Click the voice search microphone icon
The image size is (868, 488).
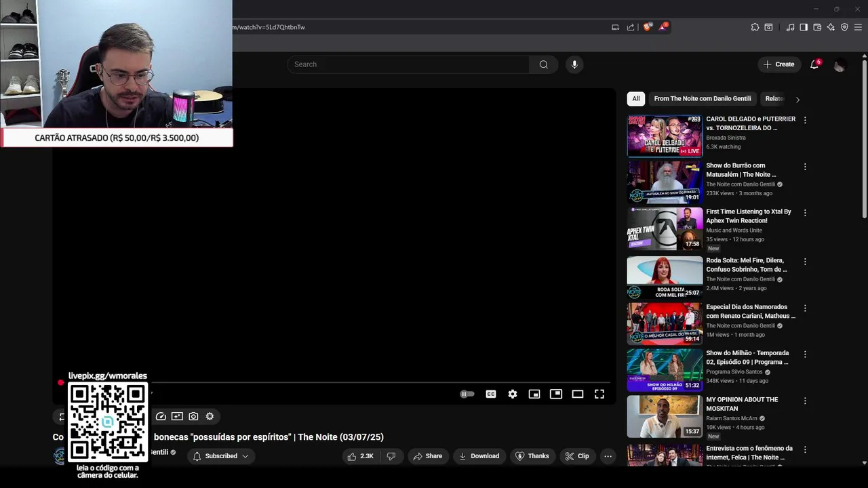pos(574,64)
